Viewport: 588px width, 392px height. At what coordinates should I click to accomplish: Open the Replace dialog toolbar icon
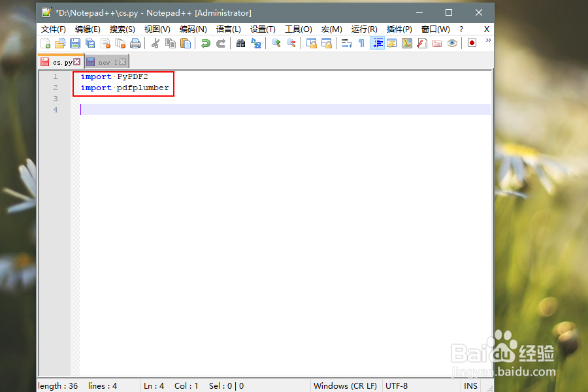coord(256,42)
